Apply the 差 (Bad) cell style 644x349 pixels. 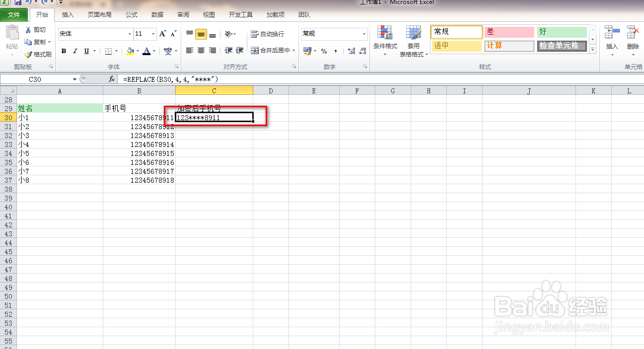[508, 32]
